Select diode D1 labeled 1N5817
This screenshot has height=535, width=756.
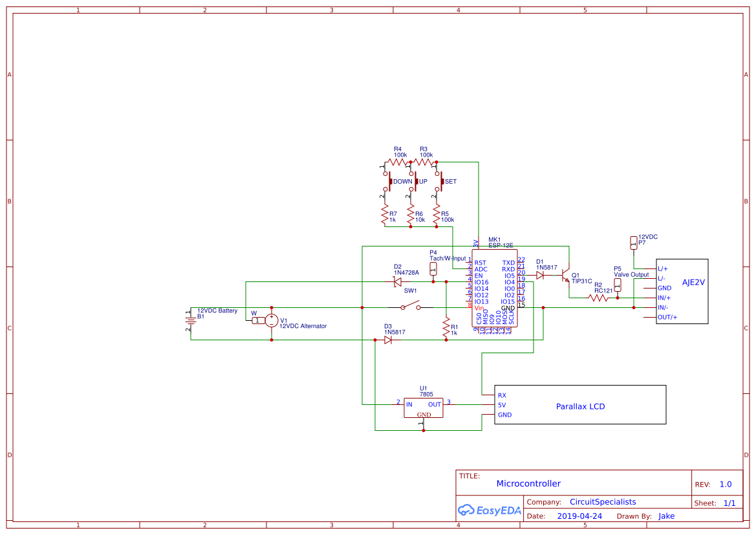[x=541, y=274]
